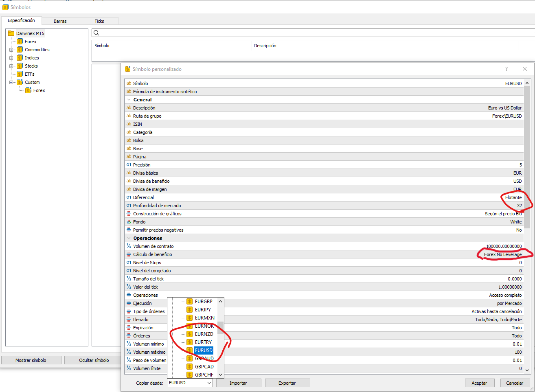Click the Commodities group icon
Screen dimensions: 535x392
coord(20,50)
